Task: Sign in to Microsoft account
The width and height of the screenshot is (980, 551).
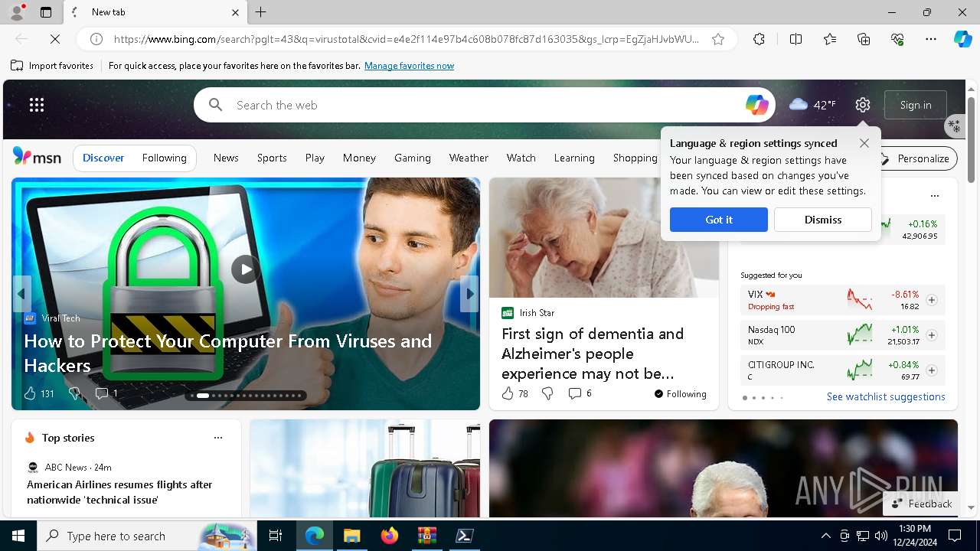Action: pos(916,105)
